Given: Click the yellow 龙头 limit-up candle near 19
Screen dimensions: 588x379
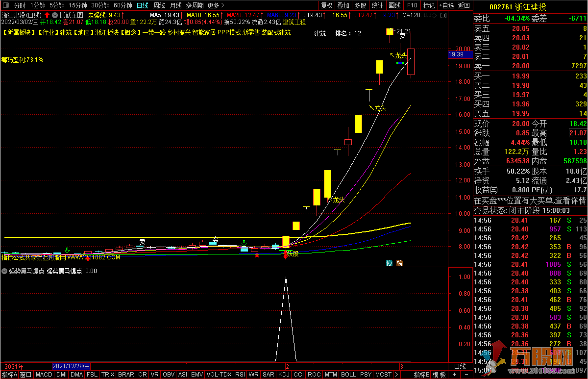Looking at the screenshot, I should coord(379,67).
